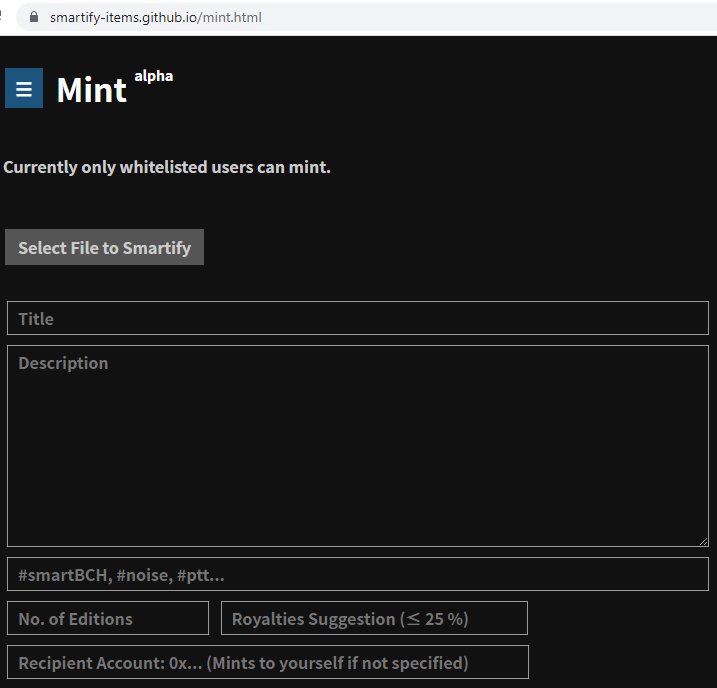Click the Recipient Account 0x... field
717x688 pixels.
(268, 662)
